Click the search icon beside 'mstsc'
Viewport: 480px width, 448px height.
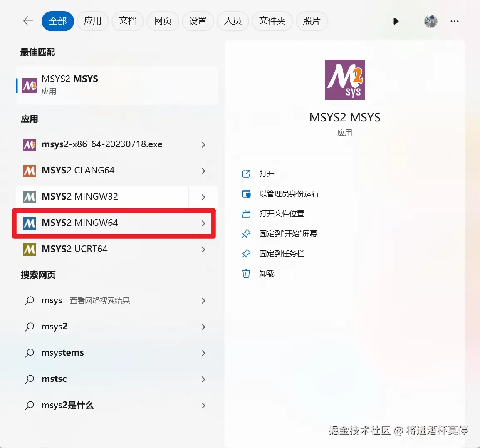click(x=30, y=379)
